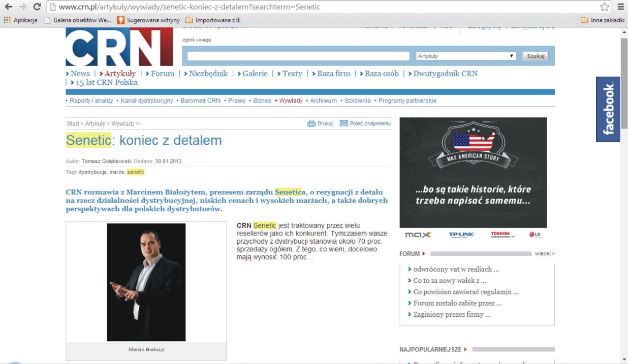Click the Marcin Białożyt portrait photo

tap(146, 282)
